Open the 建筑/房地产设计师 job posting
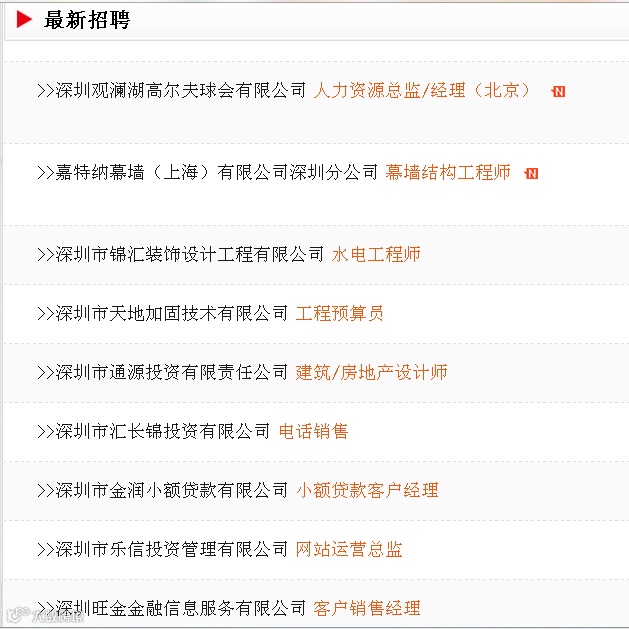The image size is (629, 629). (371, 372)
